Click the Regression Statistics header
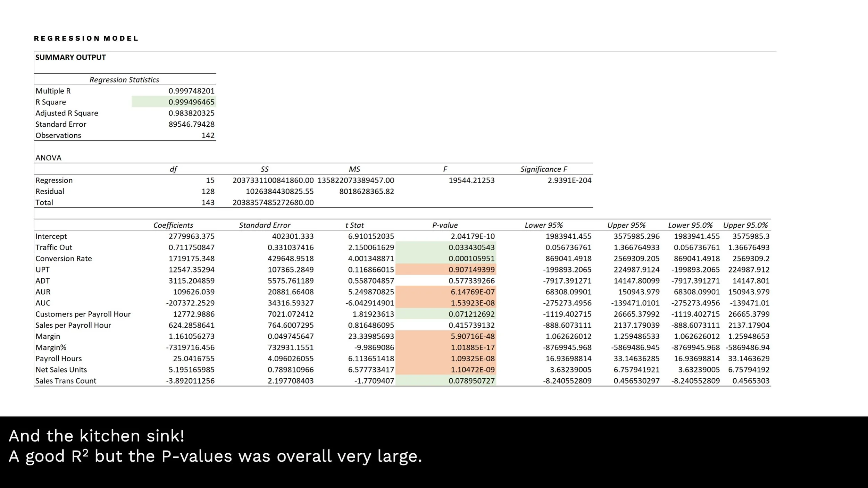 pyautogui.click(x=124, y=80)
